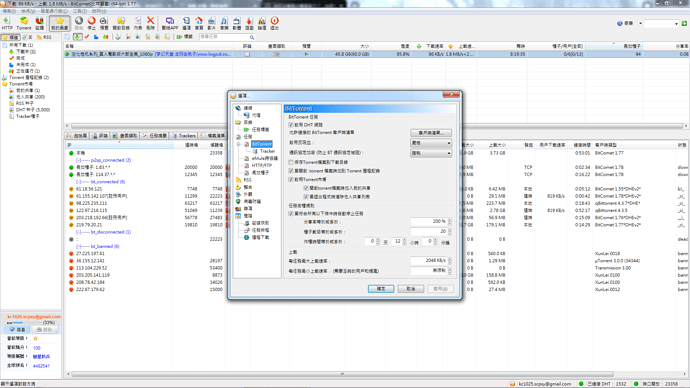Collapse the bt_banned (6) group
Image resolution: width=690 pixels, height=388 pixels.
click(x=78, y=246)
